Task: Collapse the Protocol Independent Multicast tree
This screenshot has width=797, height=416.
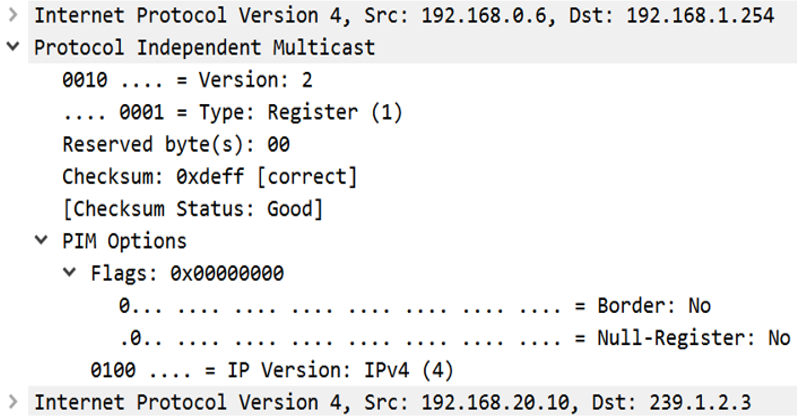Action: pyautogui.click(x=12, y=48)
